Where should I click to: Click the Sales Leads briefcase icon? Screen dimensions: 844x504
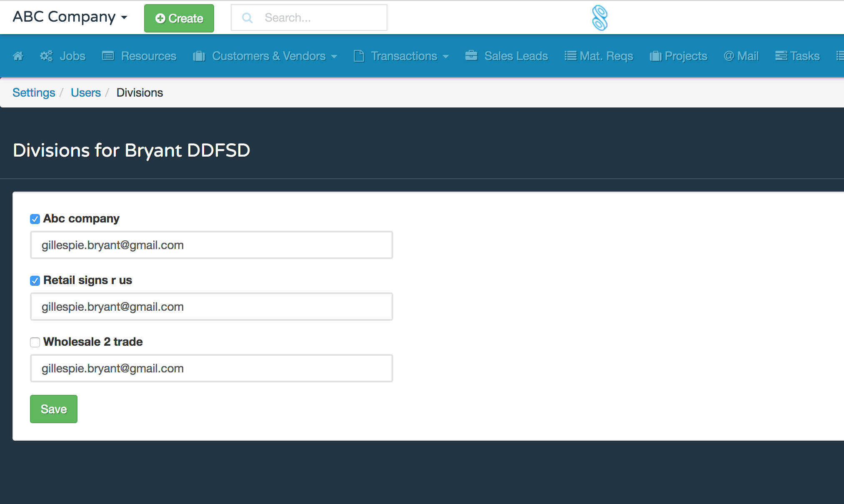(471, 55)
